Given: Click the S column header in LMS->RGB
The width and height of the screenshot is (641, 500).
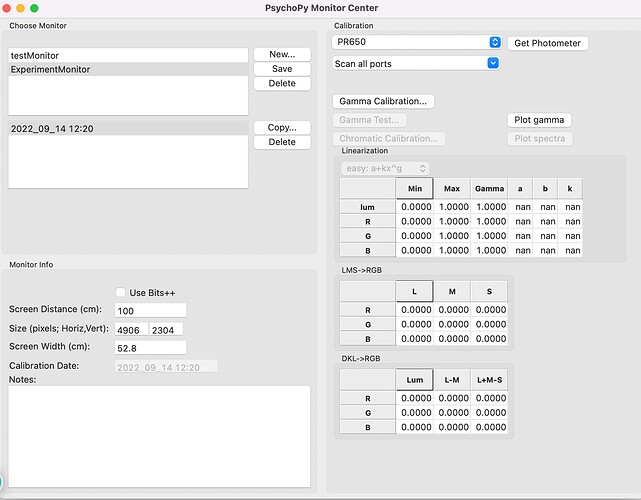Looking at the screenshot, I should [x=489, y=291].
